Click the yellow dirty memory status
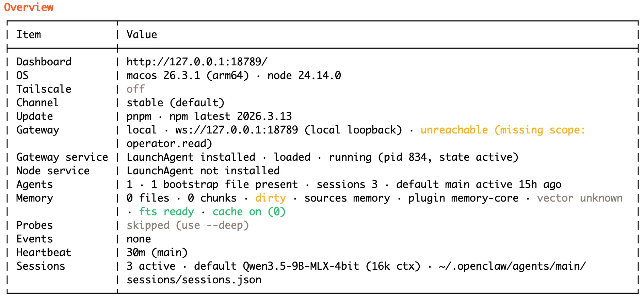Viewport: 644px width, 301px height. point(270,198)
